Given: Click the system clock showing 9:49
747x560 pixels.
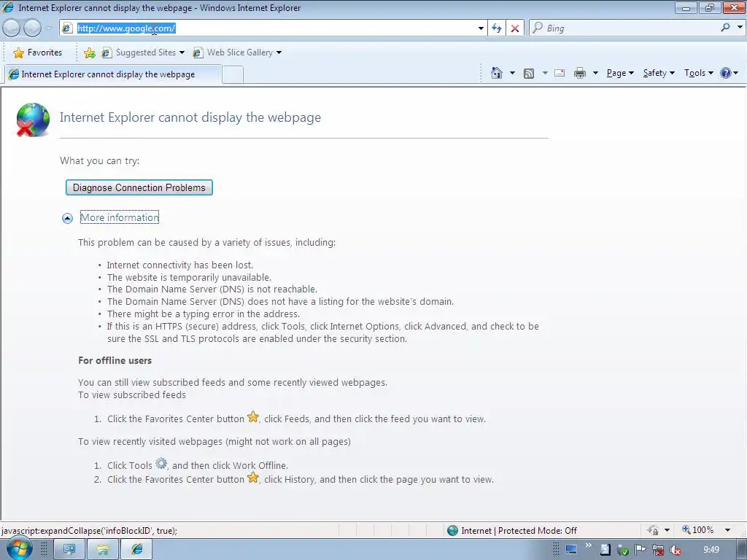Looking at the screenshot, I should pos(711,550).
